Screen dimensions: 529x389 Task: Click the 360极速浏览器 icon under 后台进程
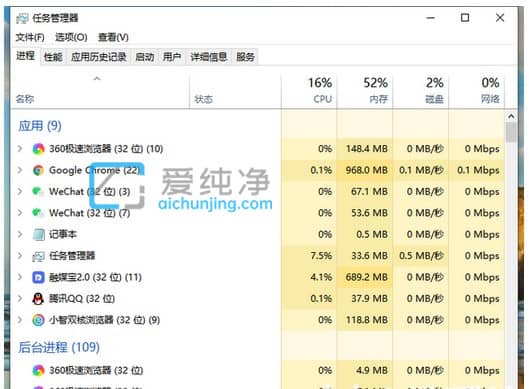(38, 370)
